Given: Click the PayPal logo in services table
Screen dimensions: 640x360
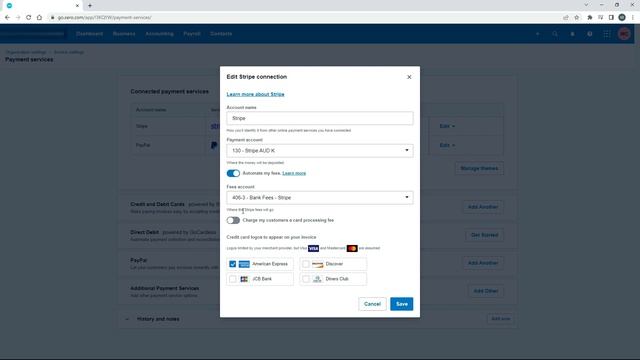Looking at the screenshot, I should [x=214, y=145].
